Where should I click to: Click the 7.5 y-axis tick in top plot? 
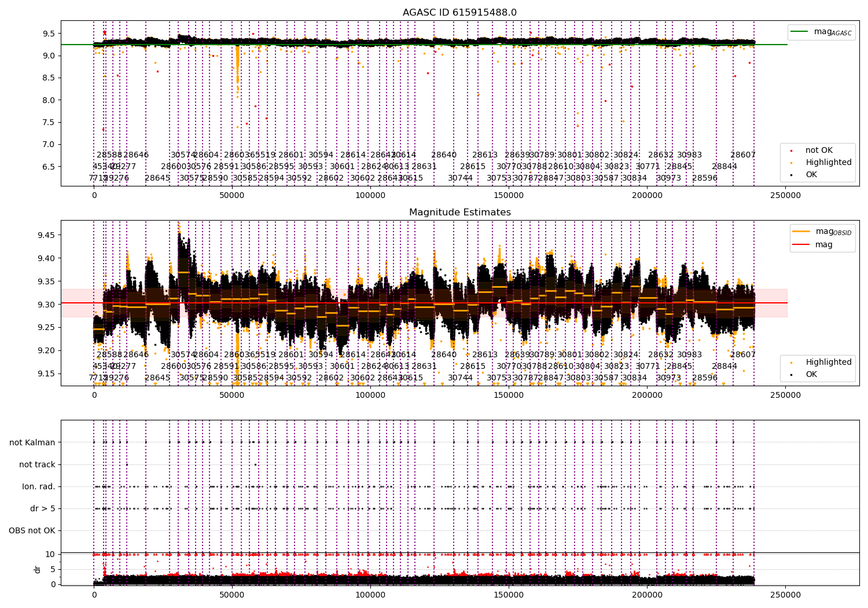click(x=48, y=122)
